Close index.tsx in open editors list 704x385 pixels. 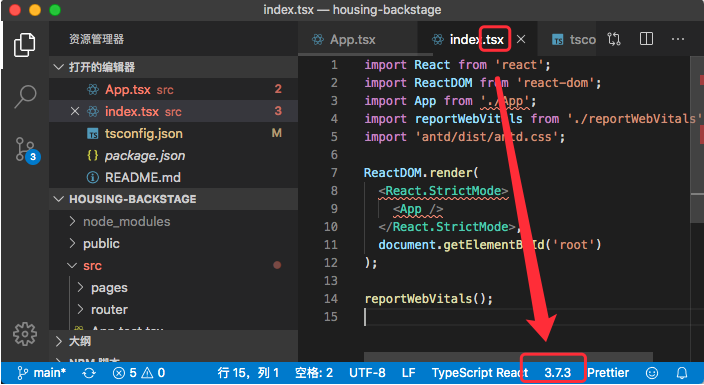tap(75, 111)
